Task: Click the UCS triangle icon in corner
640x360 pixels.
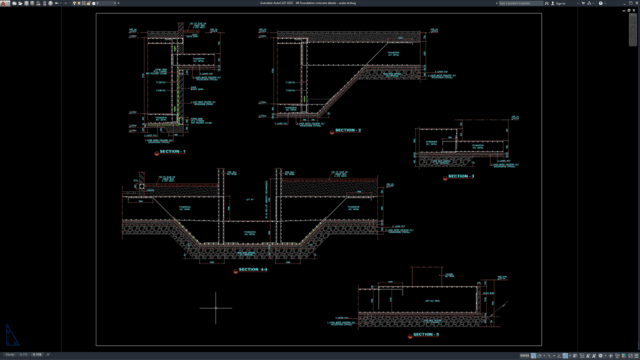Action: 12,336
